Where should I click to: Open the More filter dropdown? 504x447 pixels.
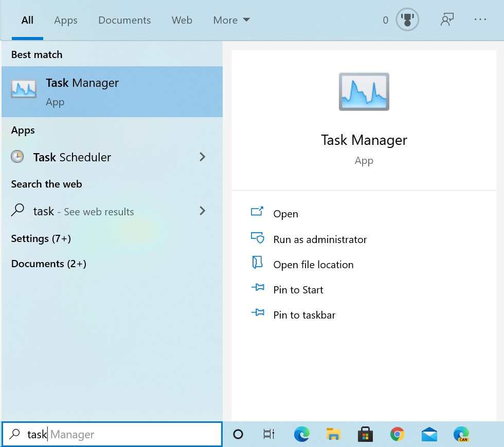pyautogui.click(x=231, y=20)
